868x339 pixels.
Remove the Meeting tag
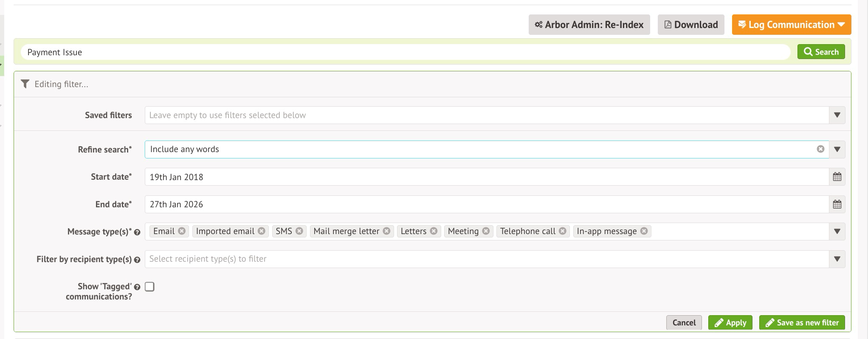tap(486, 231)
